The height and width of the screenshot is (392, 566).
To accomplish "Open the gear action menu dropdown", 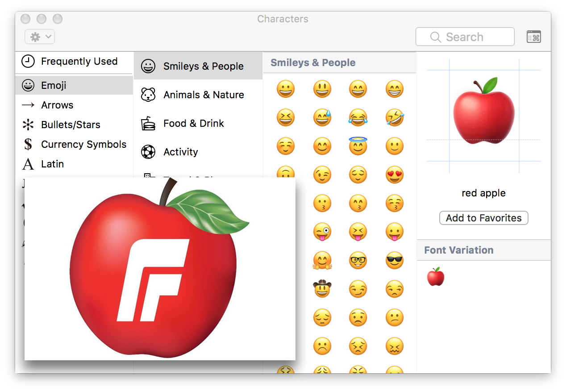I will 40,37.
